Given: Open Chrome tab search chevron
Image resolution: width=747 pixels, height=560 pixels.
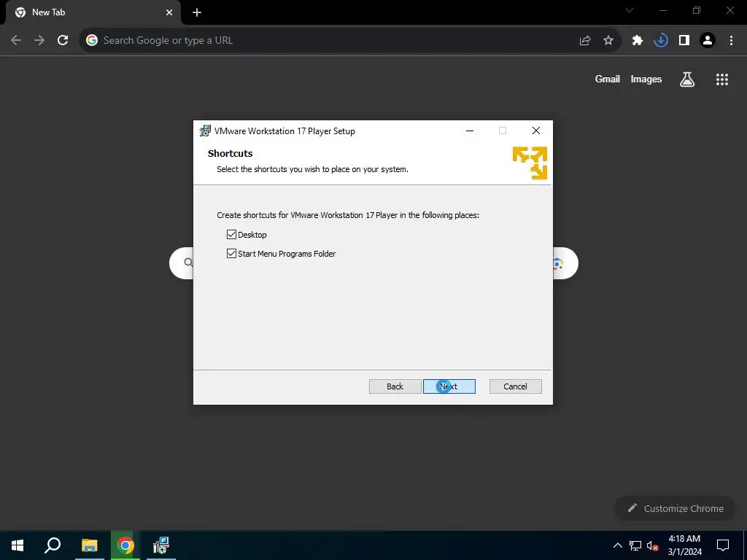Looking at the screenshot, I should [630, 10].
